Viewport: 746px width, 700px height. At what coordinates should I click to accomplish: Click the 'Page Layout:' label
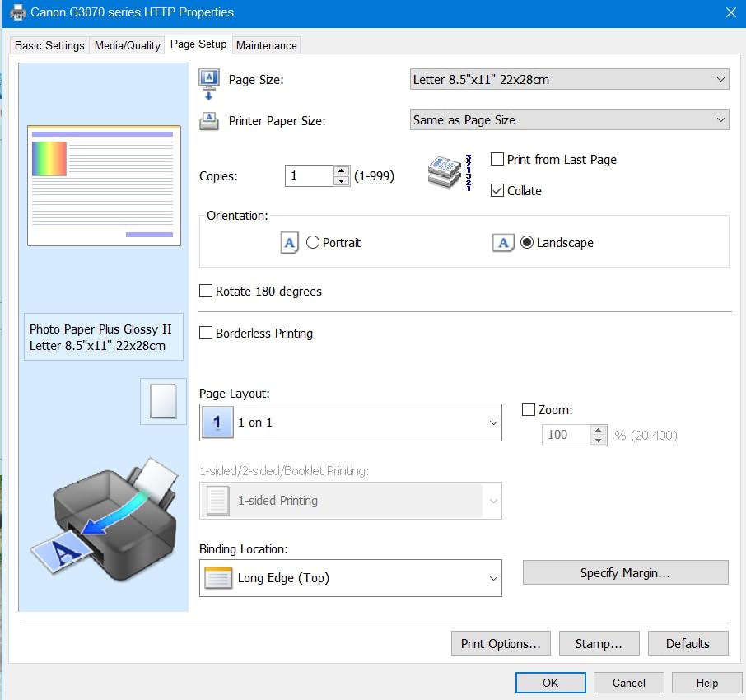pyautogui.click(x=234, y=394)
